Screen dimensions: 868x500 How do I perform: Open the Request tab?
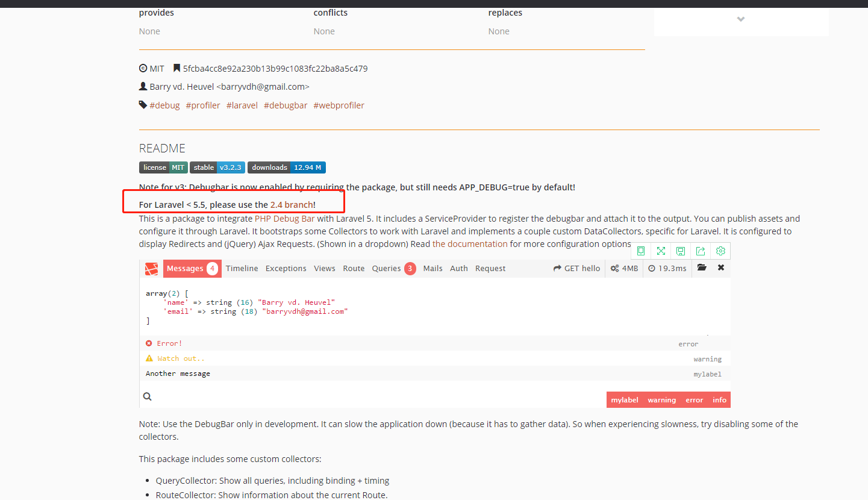(490, 269)
